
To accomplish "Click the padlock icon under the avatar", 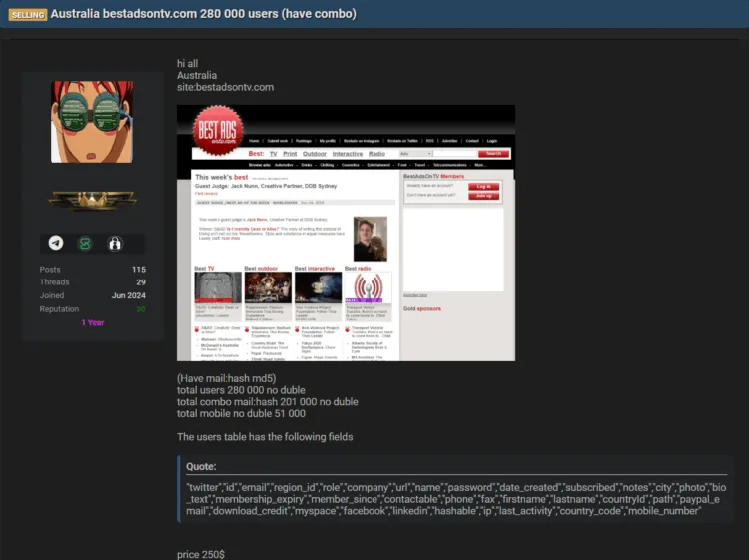I will pos(115,244).
